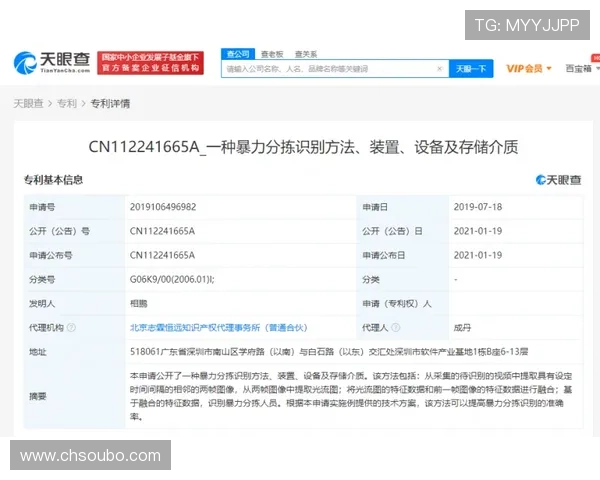Screen dimensions: 600x480
Task: Click 专利详情 breadcrumb text
Action: pos(110,103)
